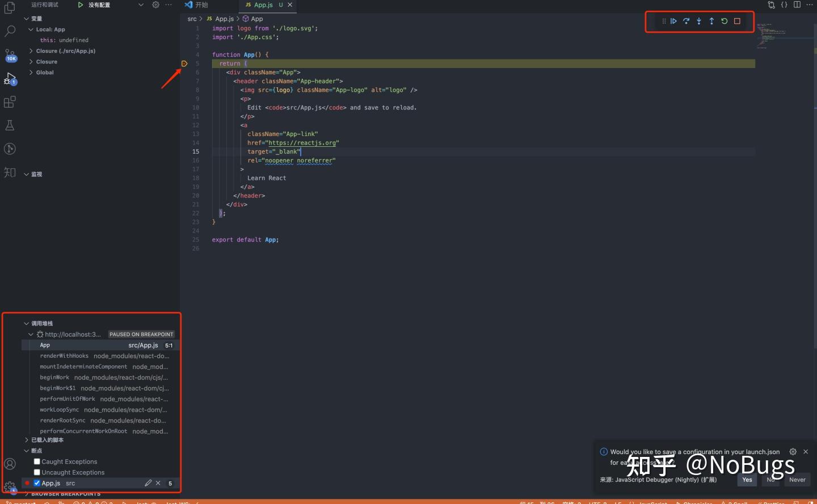Enable the Caught Exceptions checkbox
The height and width of the screenshot is (504, 817).
(37, 461)
